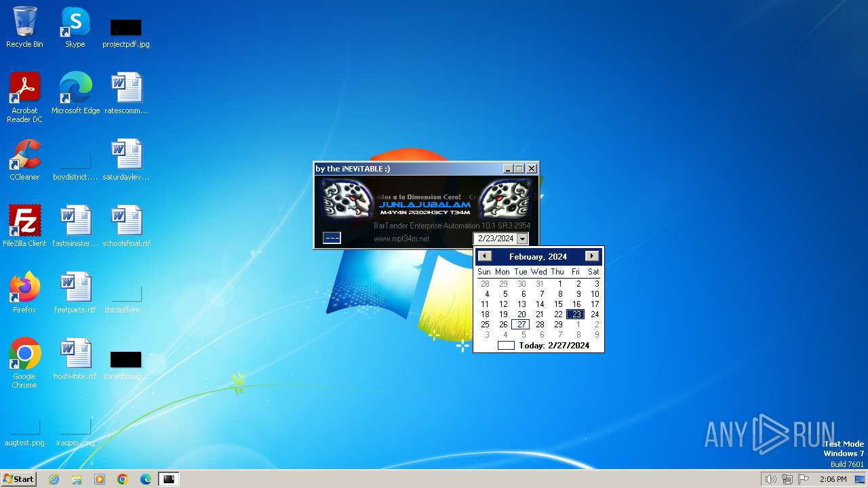This screenshot has width=868, height=488.
Task: Open Firefox desktop shortcut
Action: pyautogui.click(x=24, y=293)
